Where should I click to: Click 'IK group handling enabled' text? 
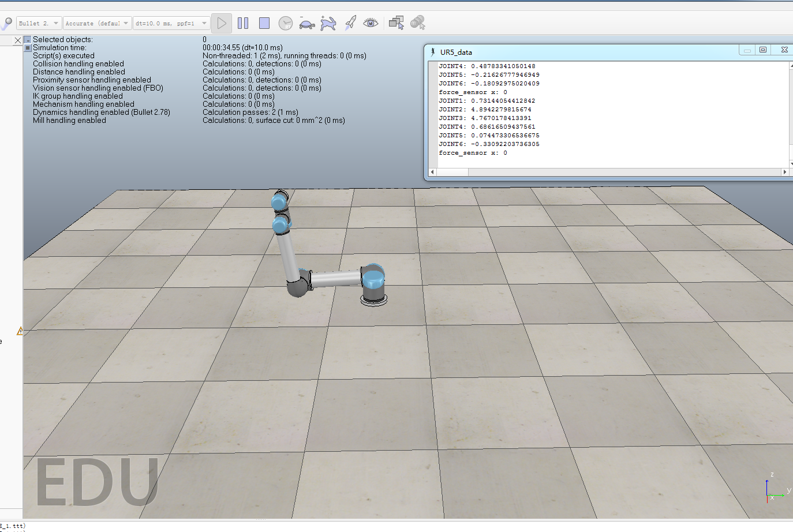[x=78, y=96]
